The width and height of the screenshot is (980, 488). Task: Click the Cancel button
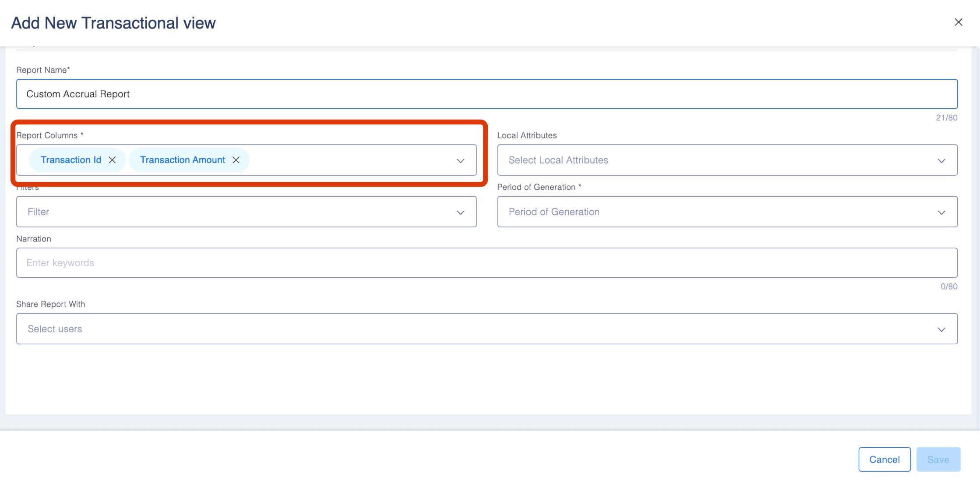(884, 460)
